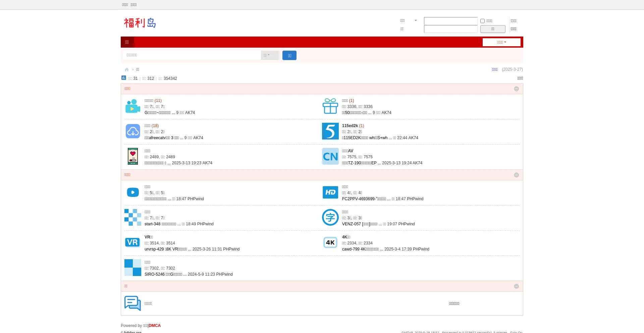Open the 4K forum icon
The height and width of the screenshot is (333, 644).
coord(330,242)
